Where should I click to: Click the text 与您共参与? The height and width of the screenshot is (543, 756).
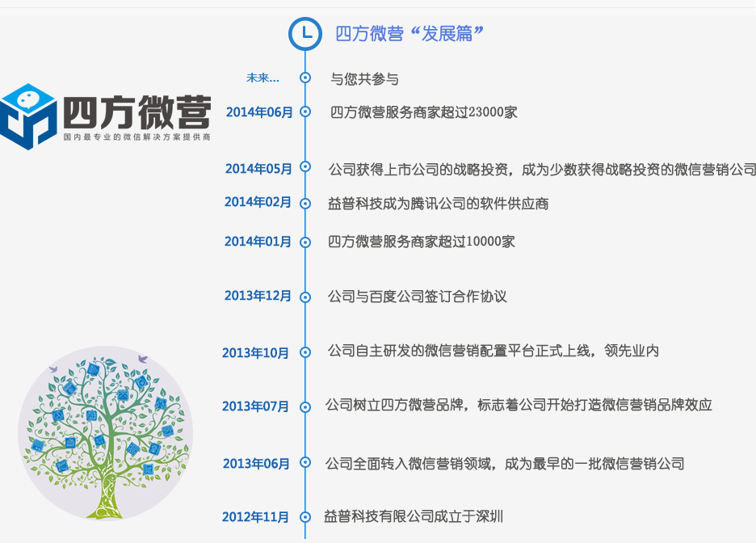click(x=364, y=79)
